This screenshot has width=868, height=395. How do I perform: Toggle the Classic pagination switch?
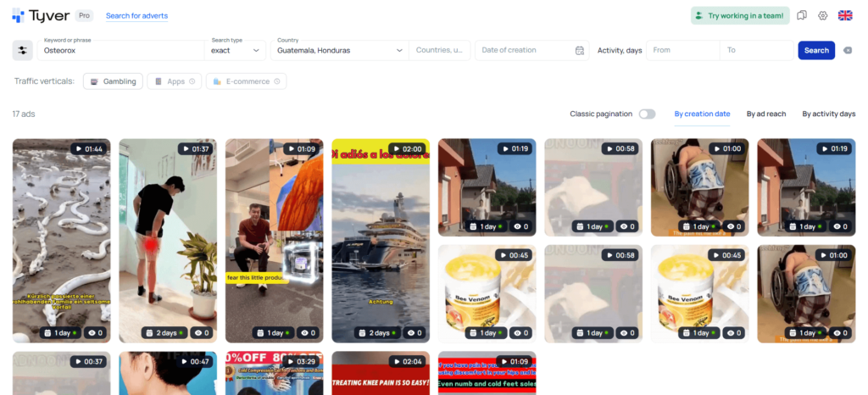[x=647, y=114]
